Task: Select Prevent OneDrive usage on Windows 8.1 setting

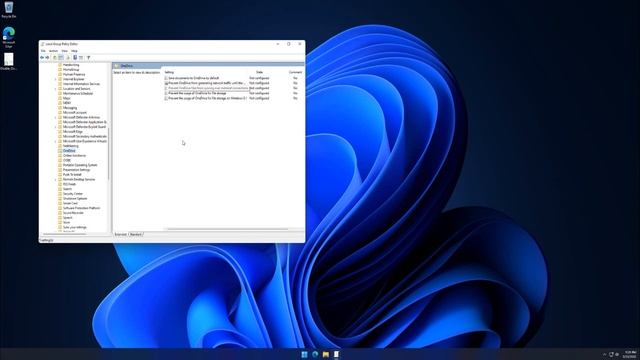Action: [207, 98]
